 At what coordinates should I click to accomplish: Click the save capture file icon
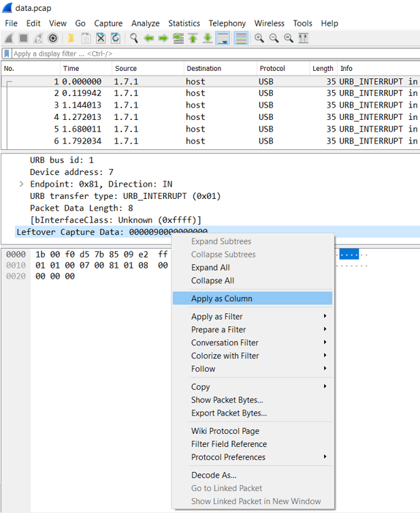point(86,38)
